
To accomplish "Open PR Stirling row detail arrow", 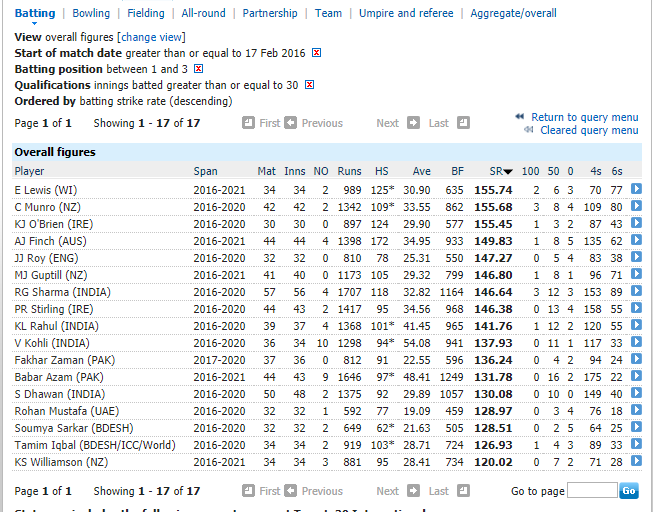I will pos(636,308).
